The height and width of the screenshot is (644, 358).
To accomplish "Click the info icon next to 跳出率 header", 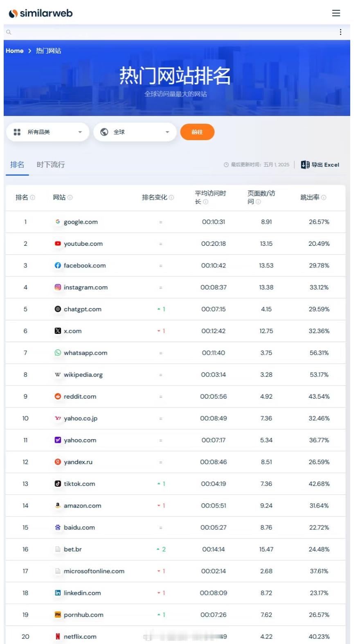I will pyautogui.click(x=324, y=197).
